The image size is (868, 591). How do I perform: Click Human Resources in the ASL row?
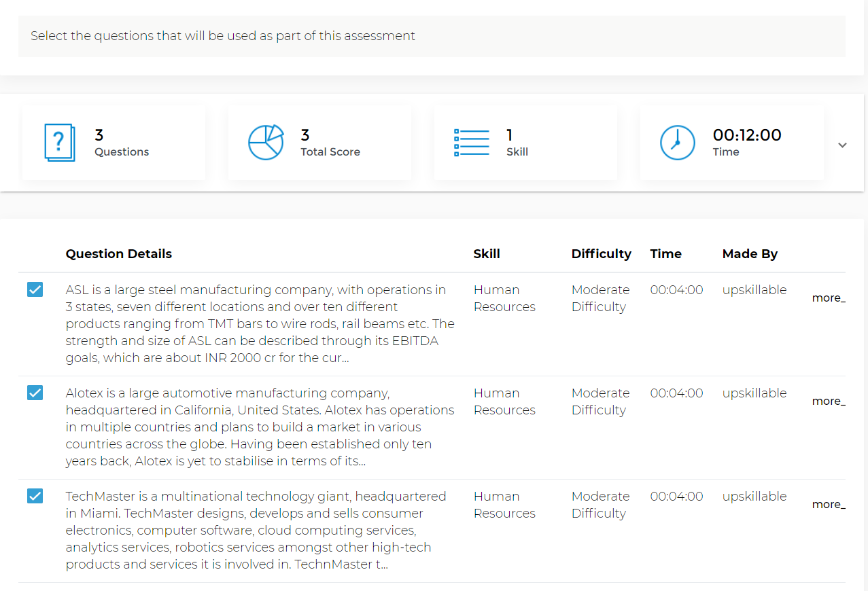pyautogui.click(x=504, y=298)
